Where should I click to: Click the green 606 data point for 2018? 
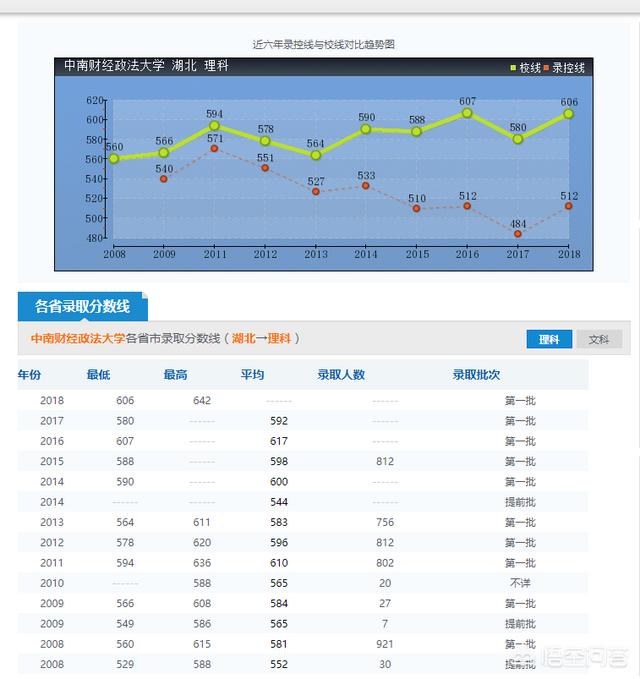[569, 114]
